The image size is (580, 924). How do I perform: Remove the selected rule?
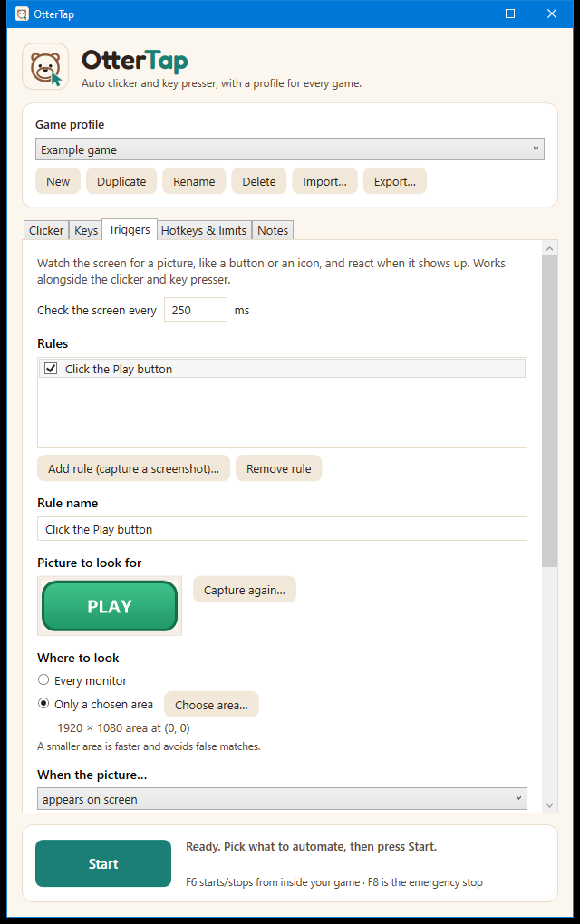279,468
